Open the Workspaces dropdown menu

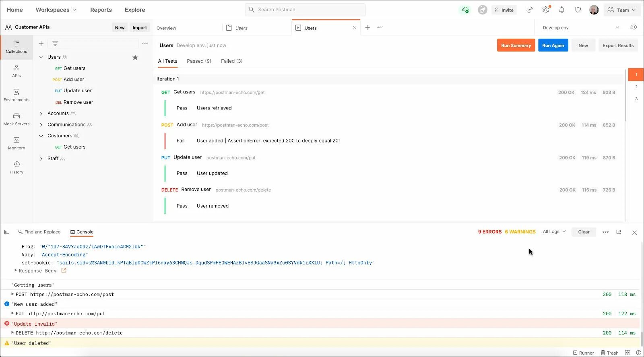(x=56, y=10)
